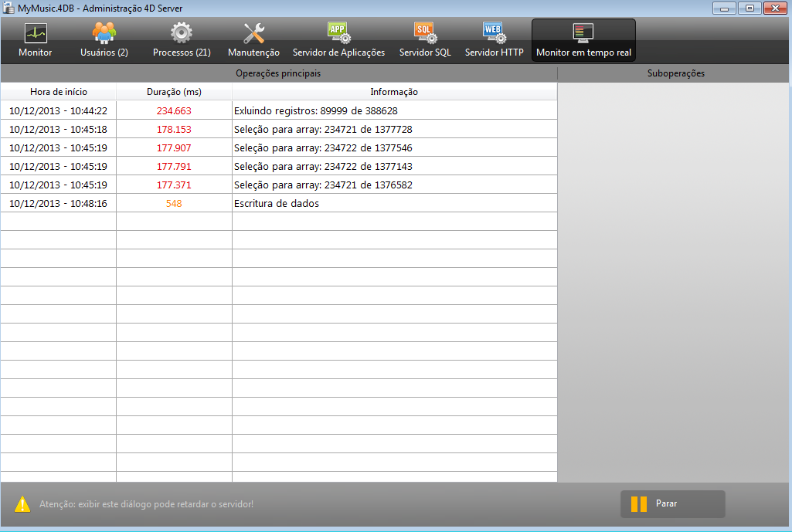The image size is (792, 532).
Task: Select Seleção para array 234722 de 1377143
Action: pos(323,167)
